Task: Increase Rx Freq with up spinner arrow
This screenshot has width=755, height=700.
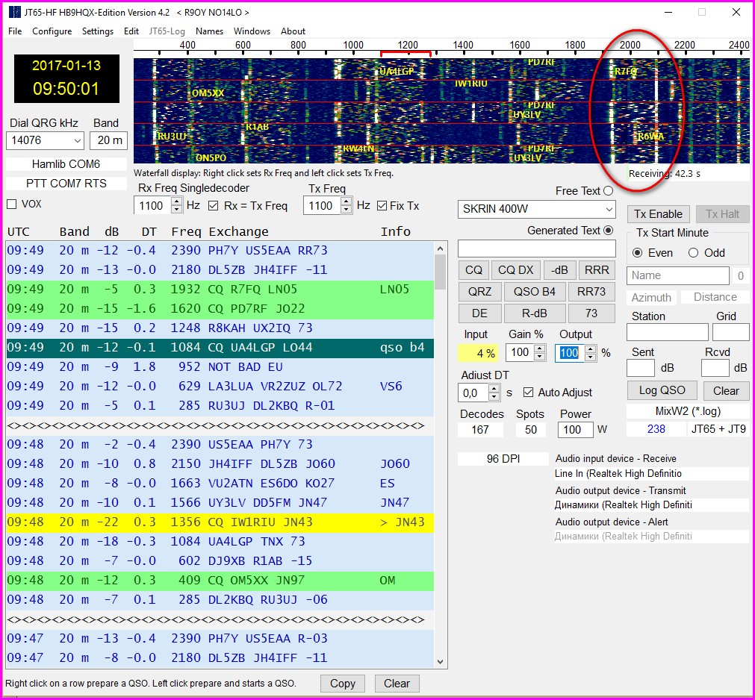Action: coord(176,201)
